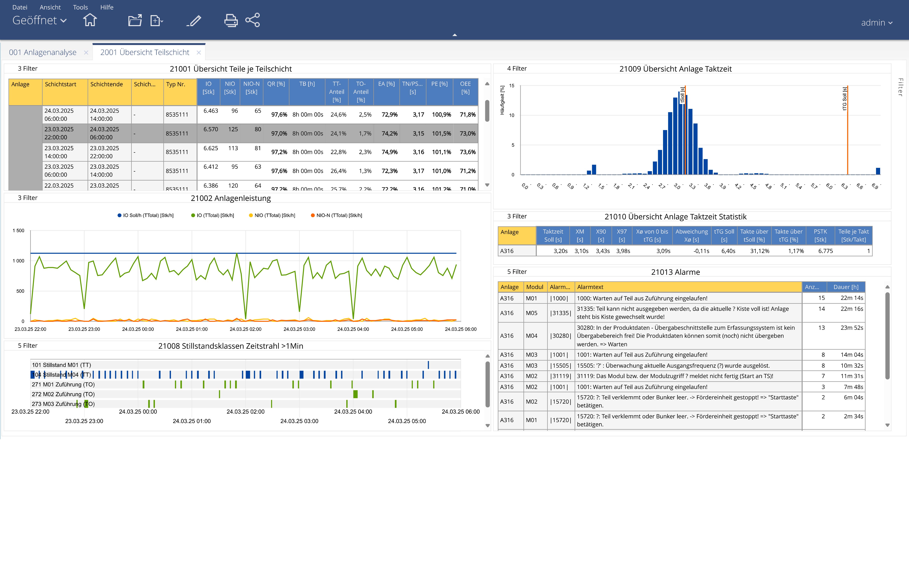Click the Stillstandsklassen panel scrollbar thumb

click(487, 384)
